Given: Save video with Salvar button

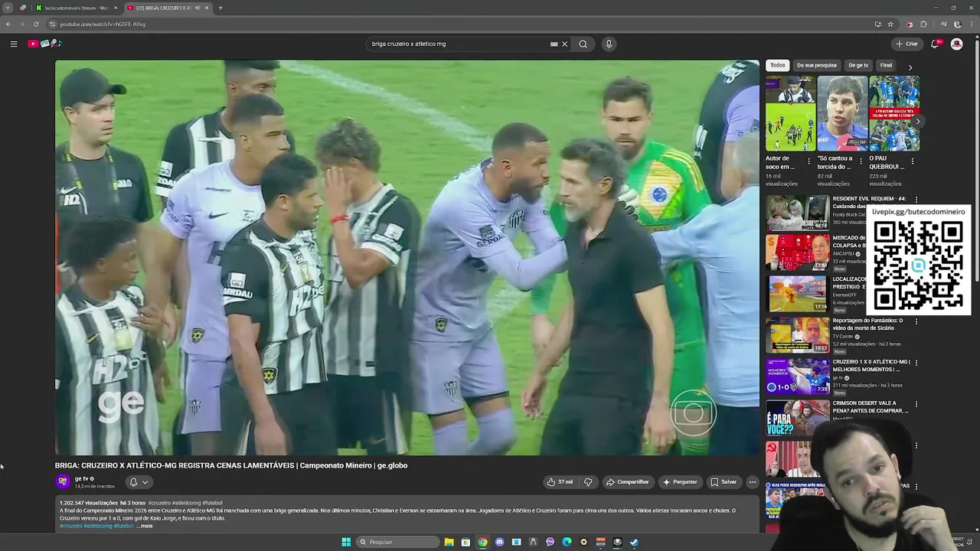Looking at the screenshot, I should (724, 482).
